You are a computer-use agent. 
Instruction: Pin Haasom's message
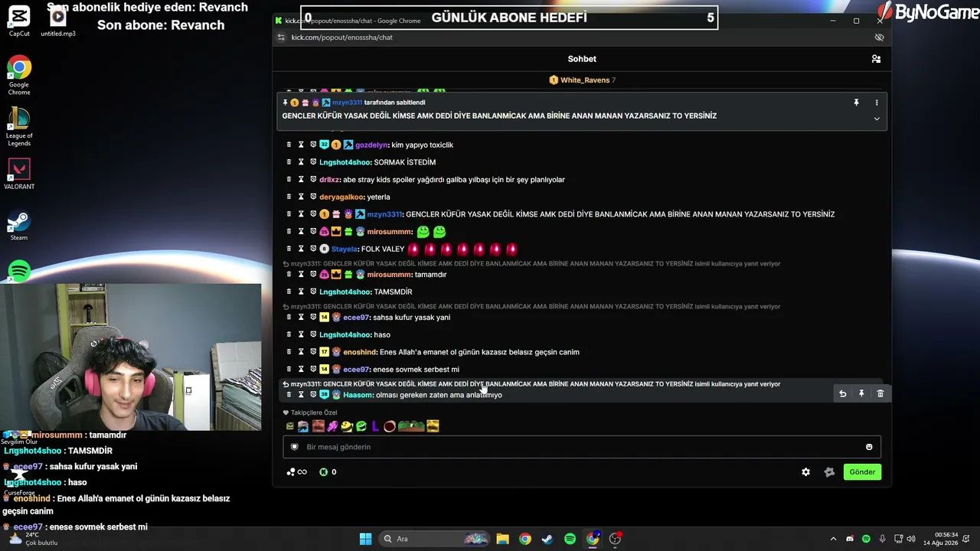tap(861, 393)
